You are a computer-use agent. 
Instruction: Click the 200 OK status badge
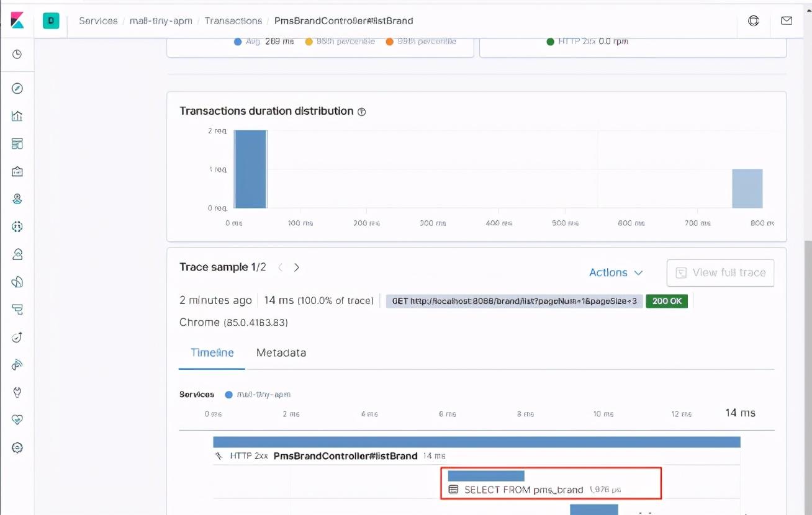pos(667,301)
